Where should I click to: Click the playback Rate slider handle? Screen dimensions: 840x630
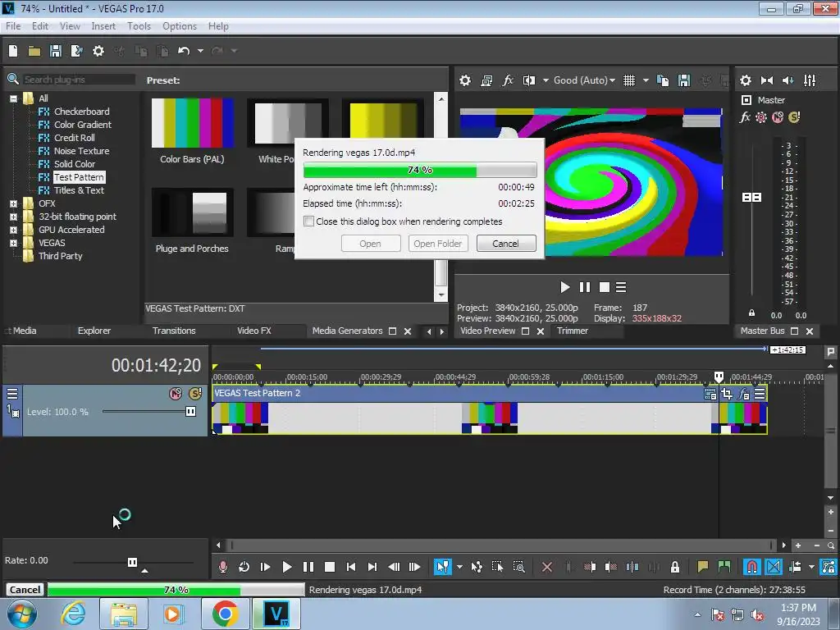[132, 562]
